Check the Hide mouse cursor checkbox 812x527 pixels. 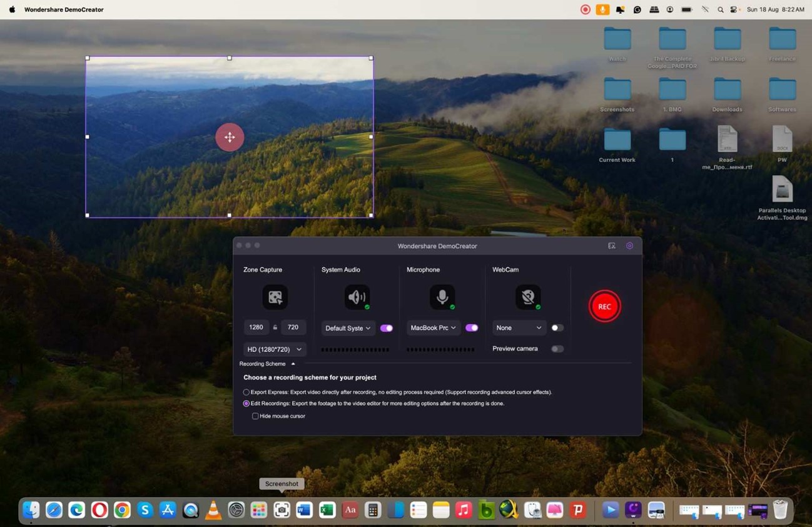255,416
